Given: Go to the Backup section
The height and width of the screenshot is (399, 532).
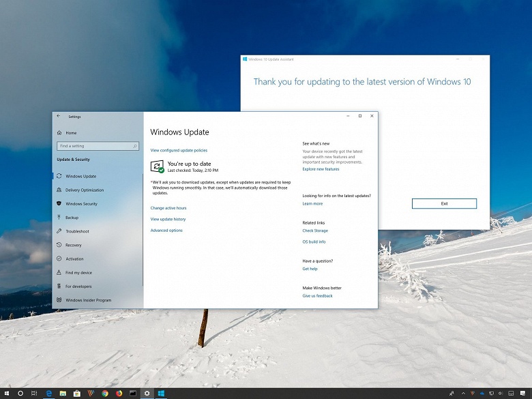Looking at the screenshot, I should (98, 218).
